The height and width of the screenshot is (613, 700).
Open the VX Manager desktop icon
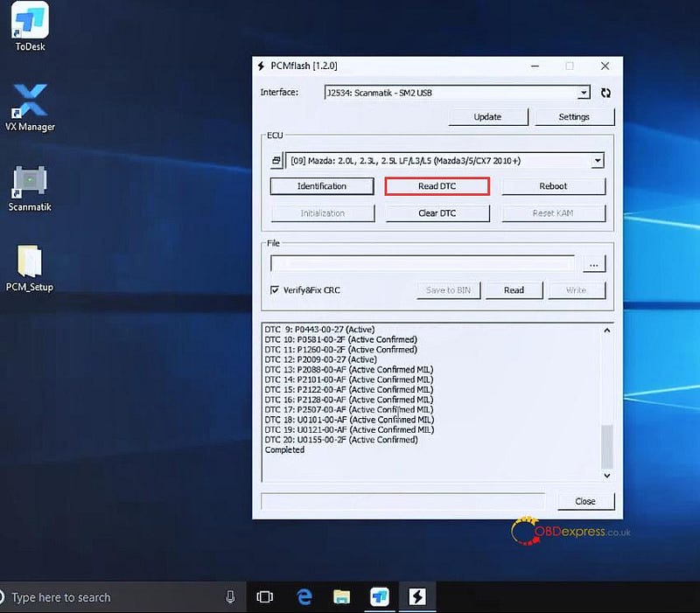(x=30, y=108)
